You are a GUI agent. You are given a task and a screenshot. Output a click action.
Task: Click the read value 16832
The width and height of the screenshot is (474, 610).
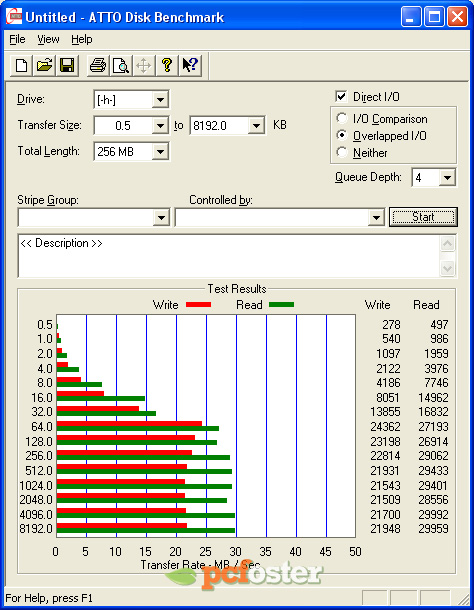coord(434,412)
